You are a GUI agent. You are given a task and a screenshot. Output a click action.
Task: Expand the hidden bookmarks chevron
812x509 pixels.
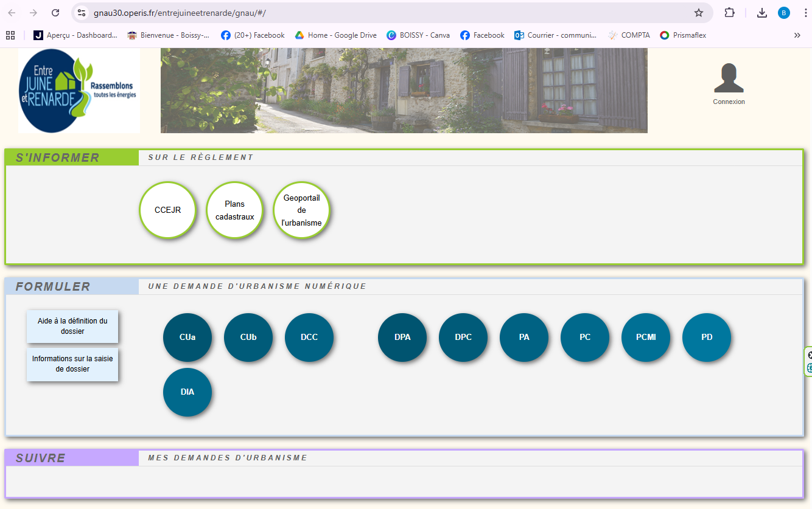(x=797, y=35)
